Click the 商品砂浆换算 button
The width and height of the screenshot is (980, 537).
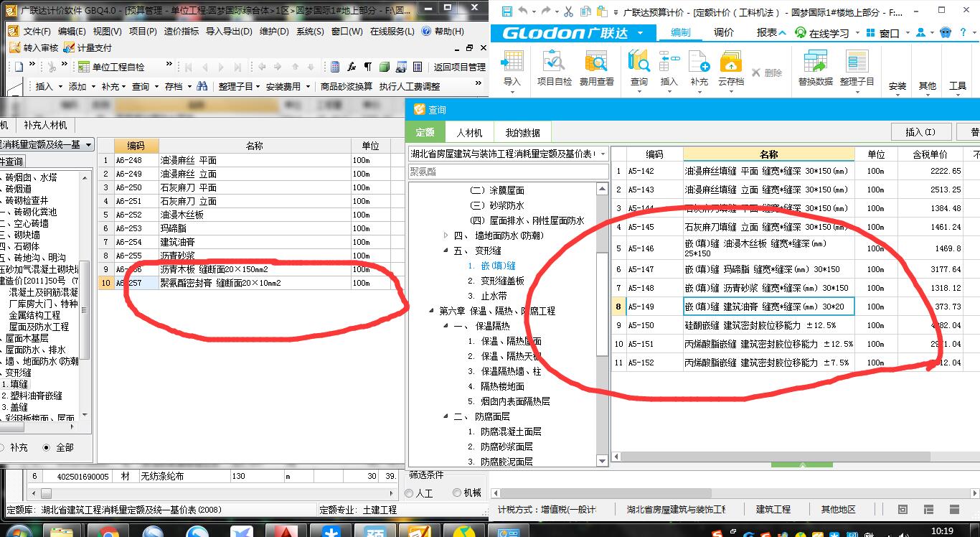click(x=346, y=86)
